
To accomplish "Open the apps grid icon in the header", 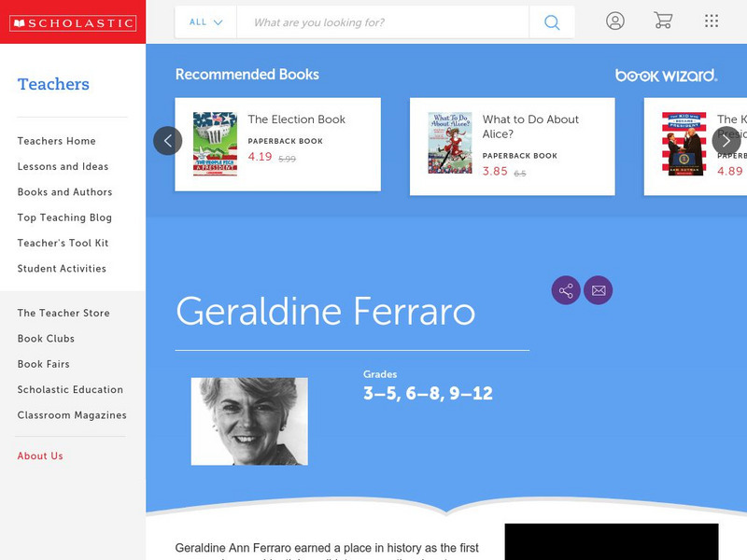I will pos(710,21).
